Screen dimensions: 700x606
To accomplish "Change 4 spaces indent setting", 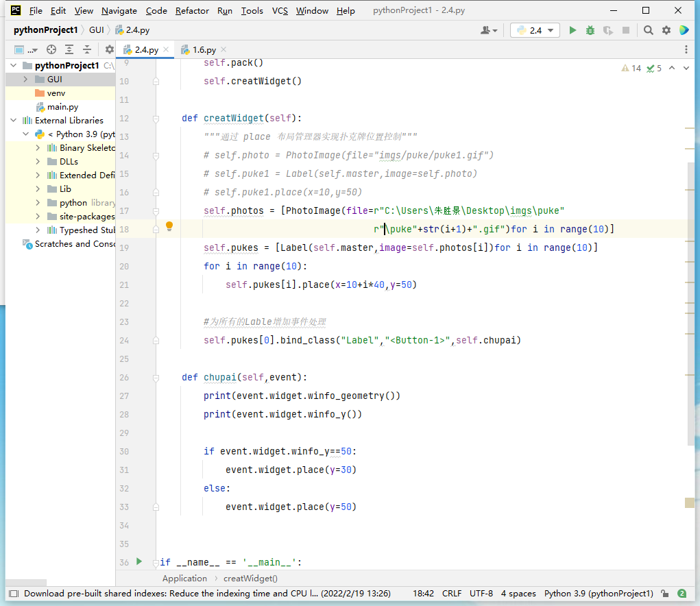I will tap(518, 594).
